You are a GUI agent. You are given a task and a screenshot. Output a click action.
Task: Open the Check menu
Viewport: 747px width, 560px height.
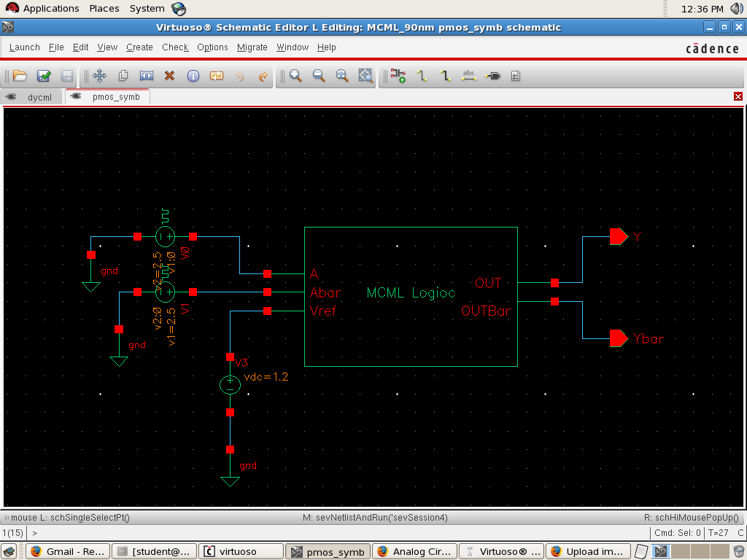175,47
